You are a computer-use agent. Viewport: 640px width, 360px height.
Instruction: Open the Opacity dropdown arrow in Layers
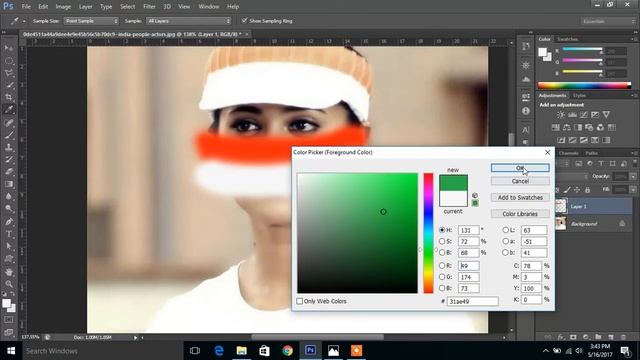coord(633,177)
